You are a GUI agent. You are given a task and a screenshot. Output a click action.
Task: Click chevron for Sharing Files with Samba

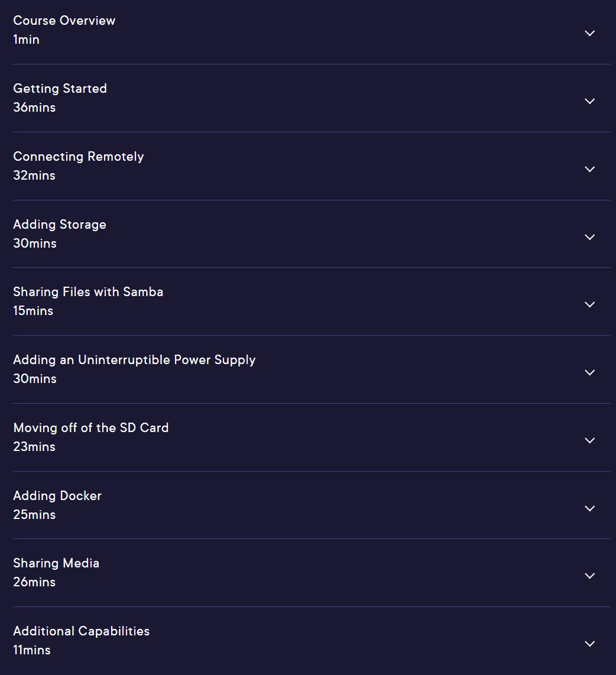(x=590, y=304)
